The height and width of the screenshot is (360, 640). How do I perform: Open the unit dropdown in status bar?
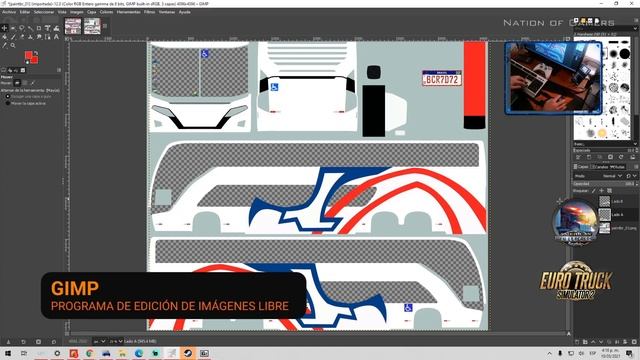coord(99,341)
